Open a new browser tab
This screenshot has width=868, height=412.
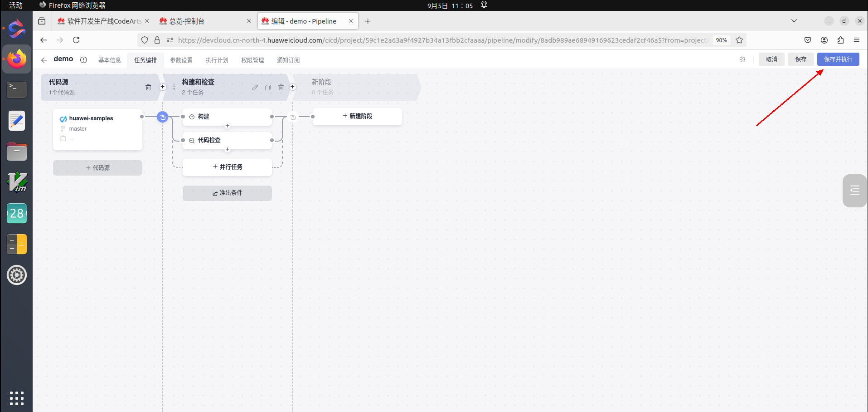point(368,21)
